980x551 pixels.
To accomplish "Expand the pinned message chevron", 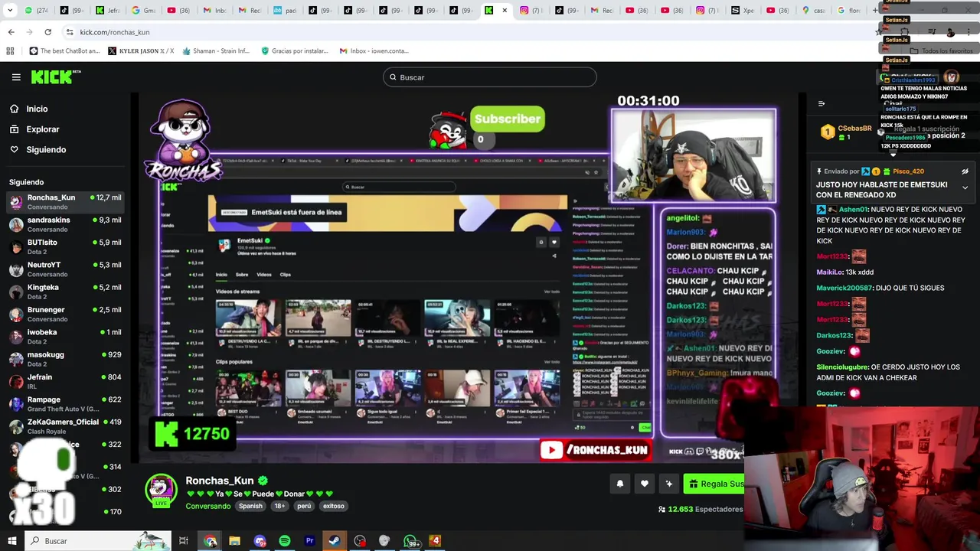I will pyautogui.click(x=965, y=188).
